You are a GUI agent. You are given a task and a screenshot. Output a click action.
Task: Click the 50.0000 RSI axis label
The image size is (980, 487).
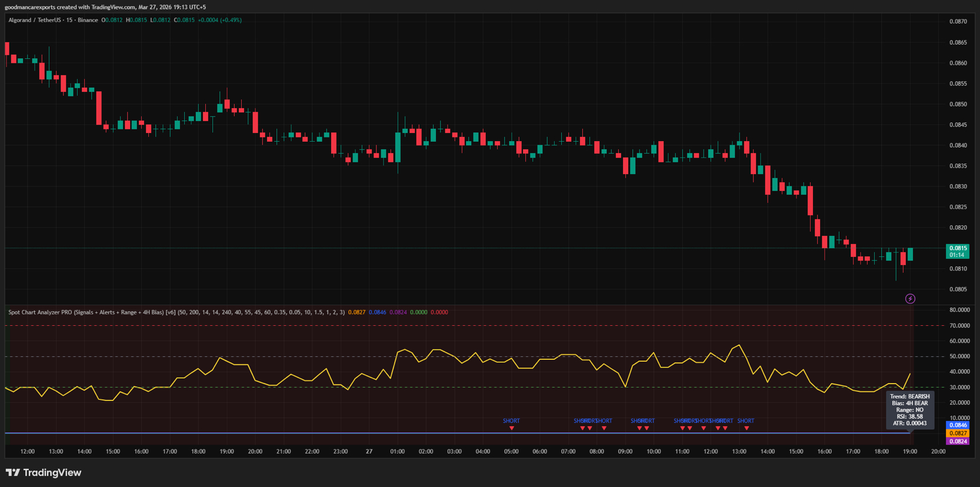coord(959,356)
